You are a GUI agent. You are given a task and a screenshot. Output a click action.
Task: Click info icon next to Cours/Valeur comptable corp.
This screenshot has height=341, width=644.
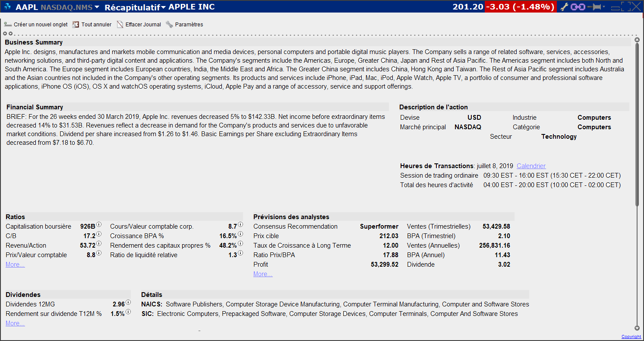point(240,224)
